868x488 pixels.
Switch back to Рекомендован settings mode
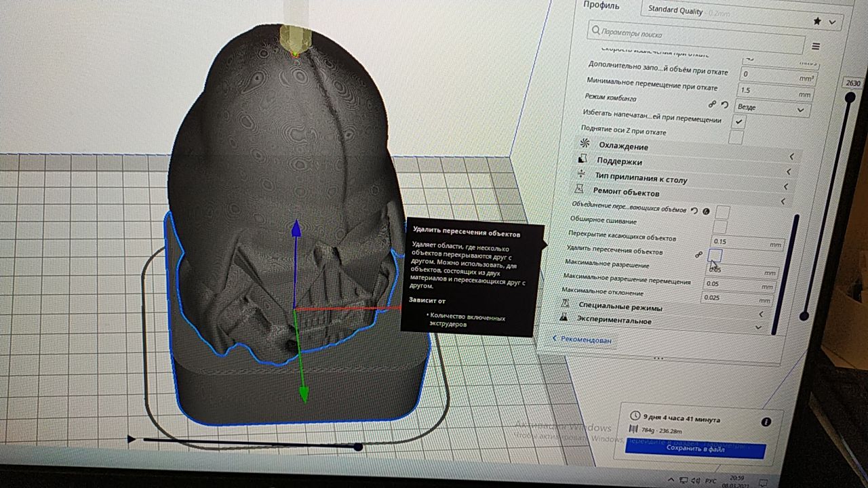[582, 339]
